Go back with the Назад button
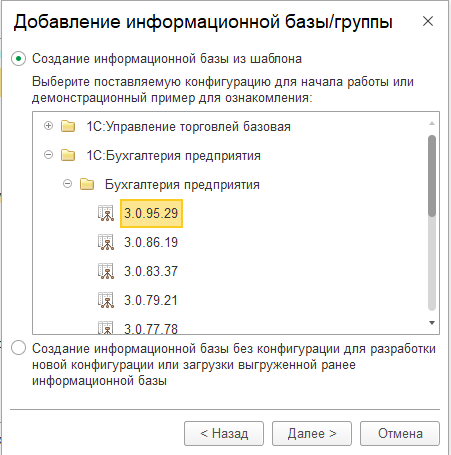The width and height of the screenshot is (451, 455). (224, 433)
